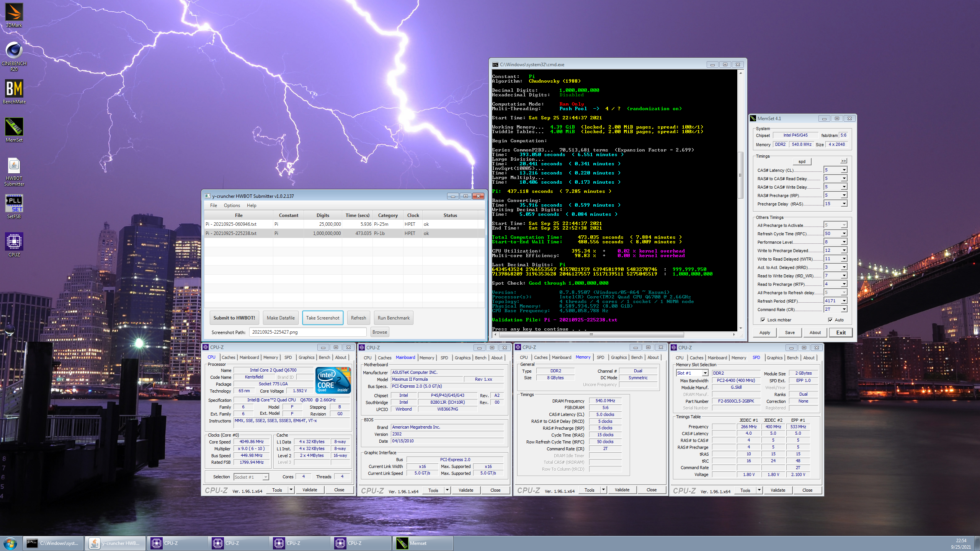The image size is (980, 551).
Task: Switch to Graphics tab in CPU-Z SPD window
Action: click(774, 358)
